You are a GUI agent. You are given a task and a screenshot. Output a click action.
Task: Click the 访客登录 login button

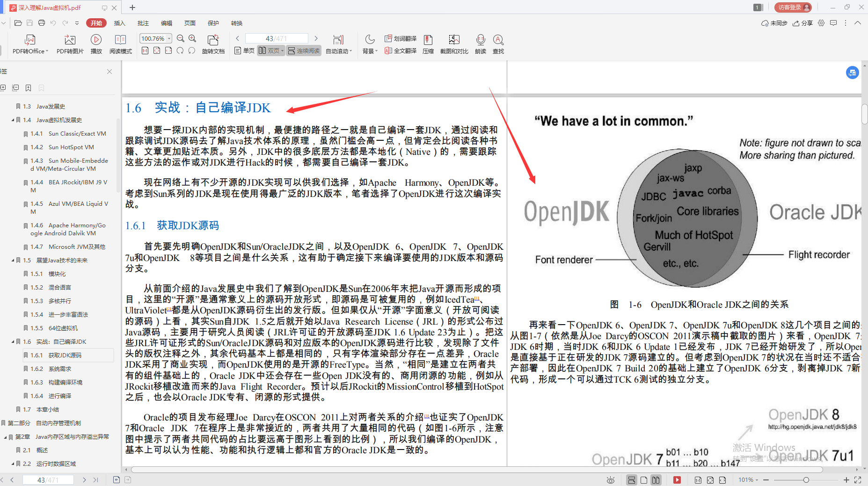click(x=793, y=7)
